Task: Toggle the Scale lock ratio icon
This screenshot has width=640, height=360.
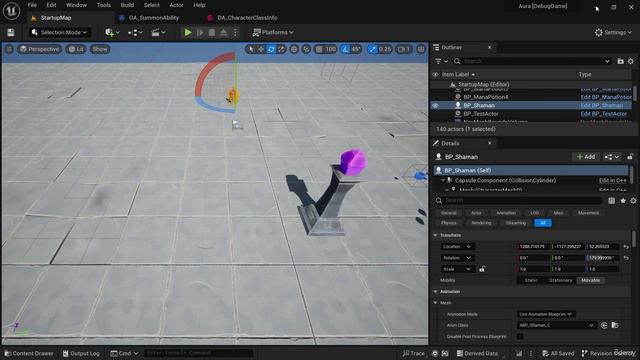Action: (482, 269)
